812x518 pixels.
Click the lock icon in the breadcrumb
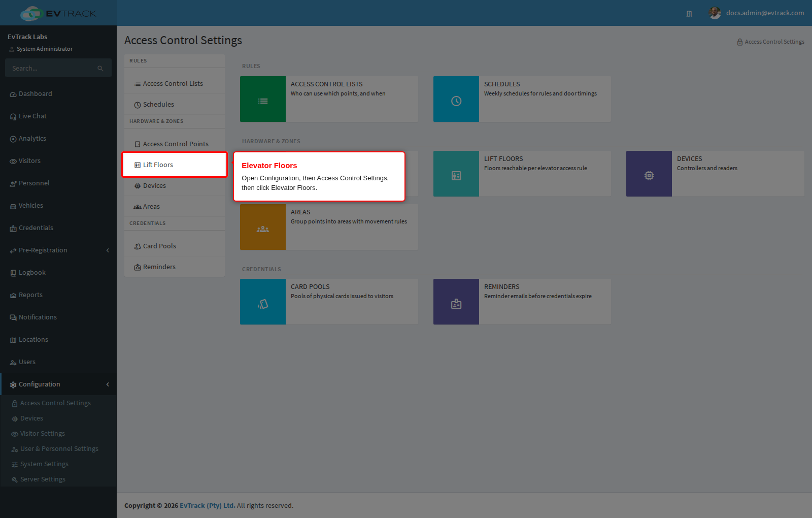[740, 42]
